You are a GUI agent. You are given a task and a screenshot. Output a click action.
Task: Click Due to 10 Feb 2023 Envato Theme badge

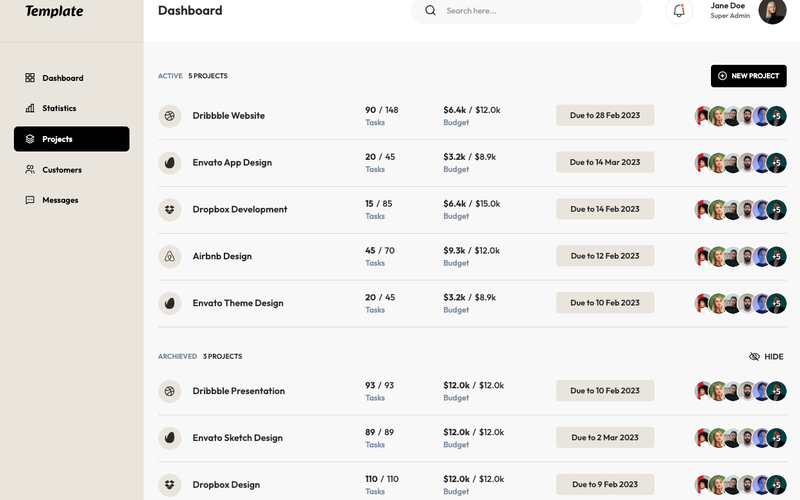(605, 303)
